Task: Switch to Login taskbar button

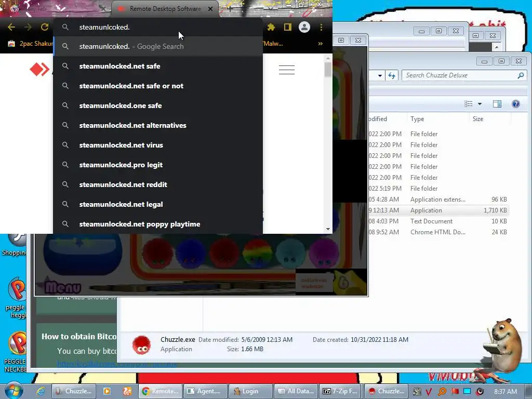Action: tap(250, 391)
